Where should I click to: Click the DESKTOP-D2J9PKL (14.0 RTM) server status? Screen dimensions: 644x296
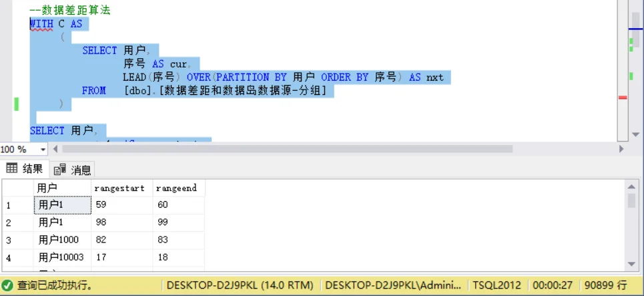tap(240, 285)
